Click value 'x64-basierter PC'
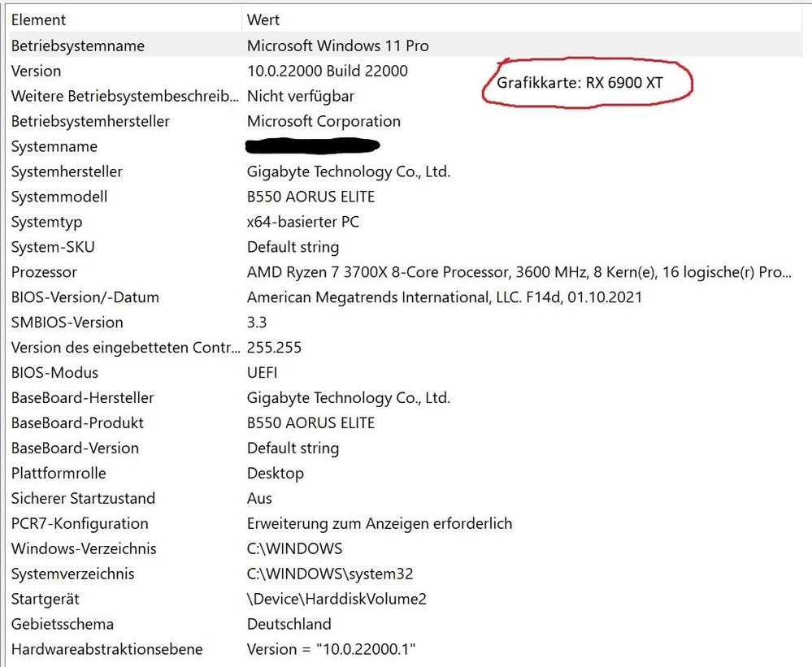The height and width of the screenshot is (667, 812). (303, 222)
